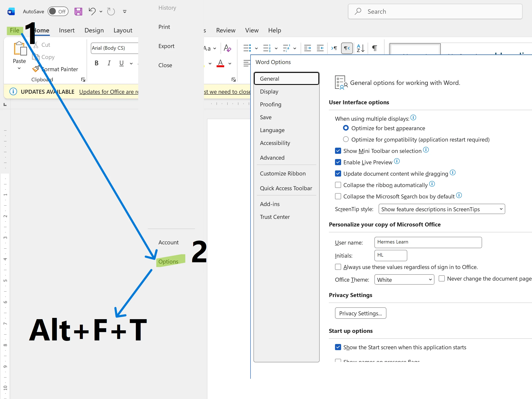This screenshot has height=399, width=532.
Task: Open the font color picker arrow
Action: tap(230, 63)
